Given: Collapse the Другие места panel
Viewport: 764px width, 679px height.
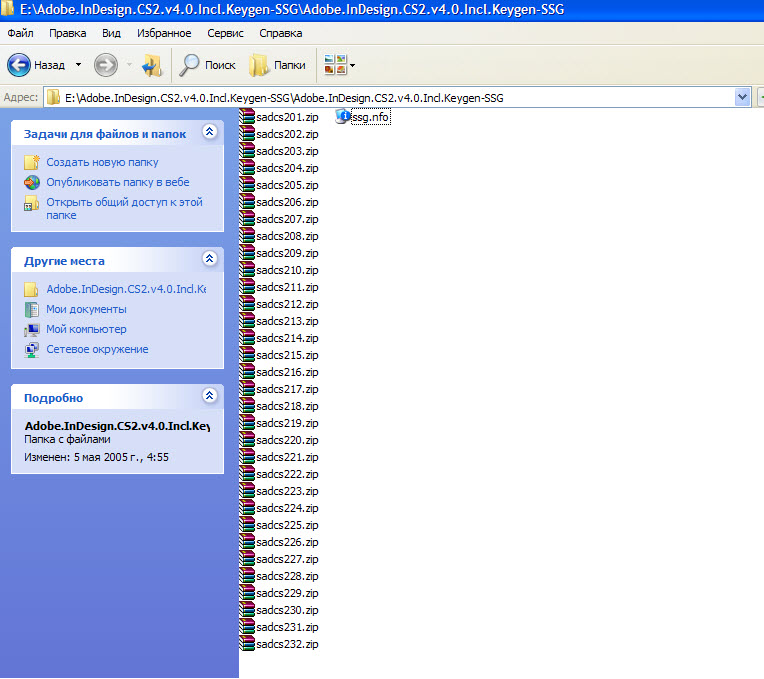Looking at the screenshot, I should 210,258.
